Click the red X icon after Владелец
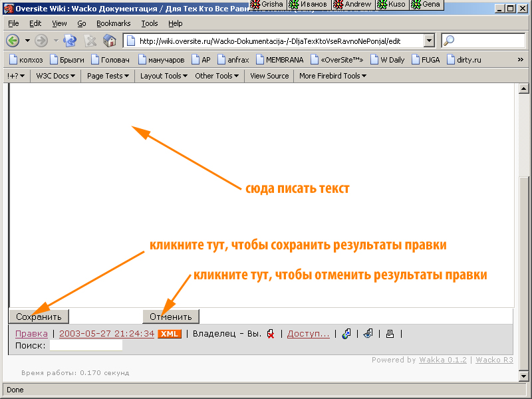Screen dimensions: 532x399 pos(271,334)
